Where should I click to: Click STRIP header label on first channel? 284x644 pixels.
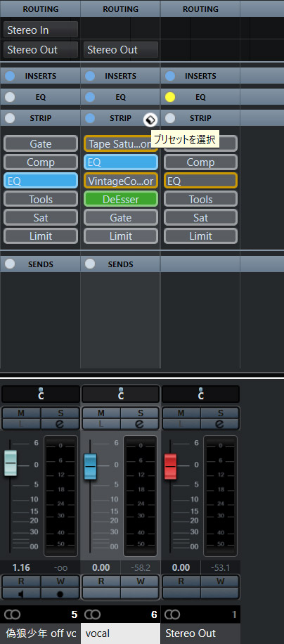41,118
